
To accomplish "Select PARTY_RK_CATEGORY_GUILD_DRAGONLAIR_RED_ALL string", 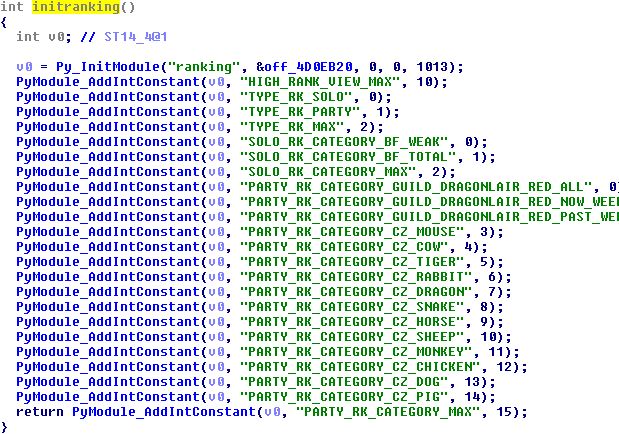I will [x=420, y=187].
